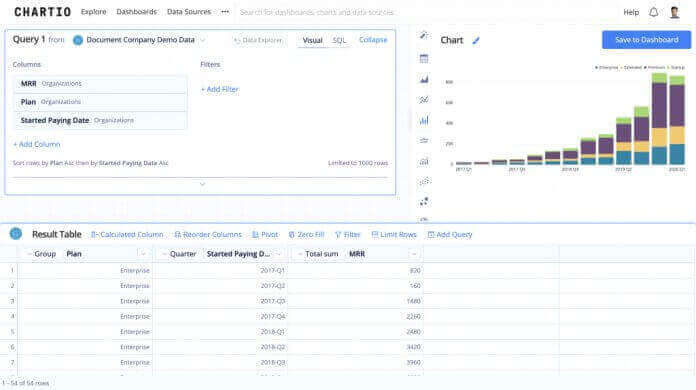Image resolution: width=696 pixels, height=390 pixels.
Task: Click Add Query action
Action: pyautogui.click(x=450, y=234)
